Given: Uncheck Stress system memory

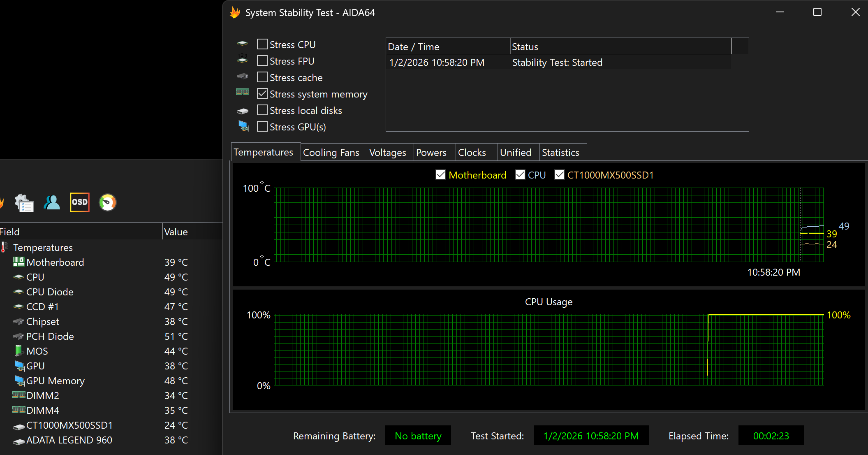Looking at the screenshot, I should click(x=262, y=94).
